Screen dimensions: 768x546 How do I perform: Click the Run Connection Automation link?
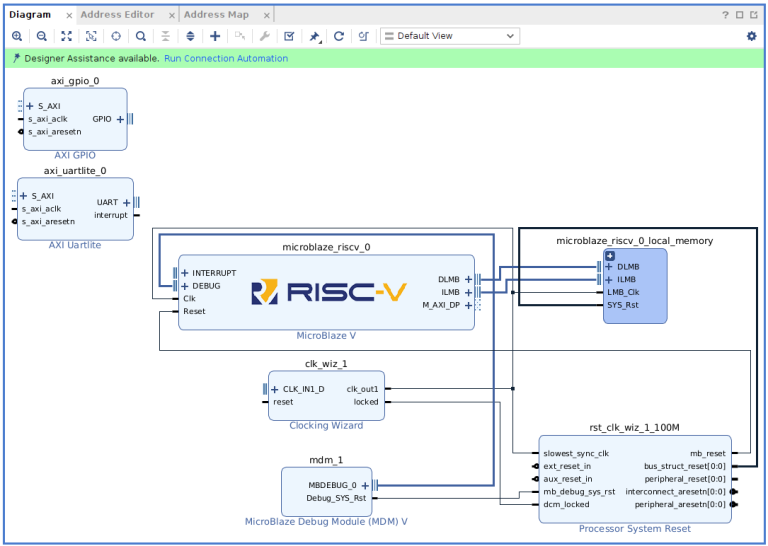(226, 59)
